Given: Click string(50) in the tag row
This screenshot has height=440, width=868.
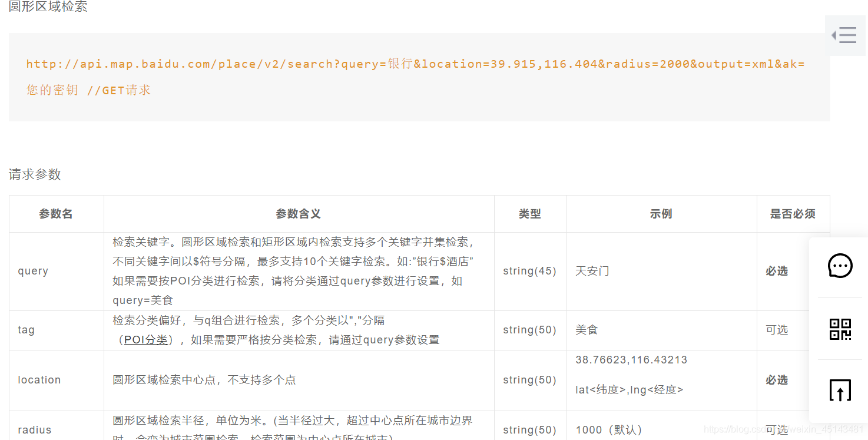Looking at the screenshot, I should (x=529, y=330).
